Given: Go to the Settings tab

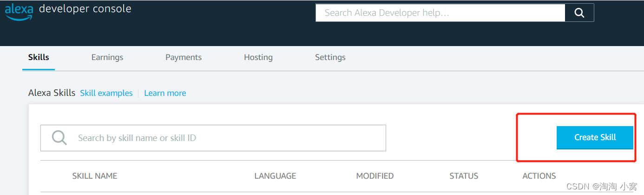Looking at the screenshot, I should (330, 57).
